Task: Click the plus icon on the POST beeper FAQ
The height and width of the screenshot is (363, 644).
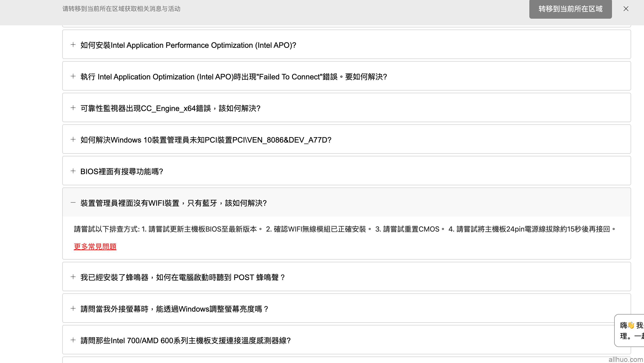Action: [x=73, y=276]
